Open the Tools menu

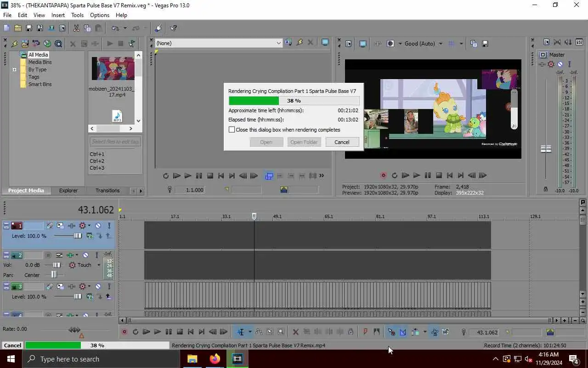tap(77, 15)
